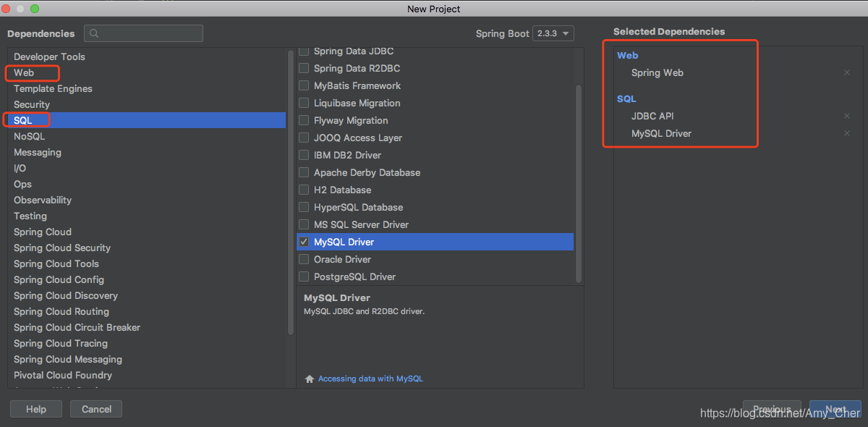Tick the PostgreSQL Driver checkbox

304,276
